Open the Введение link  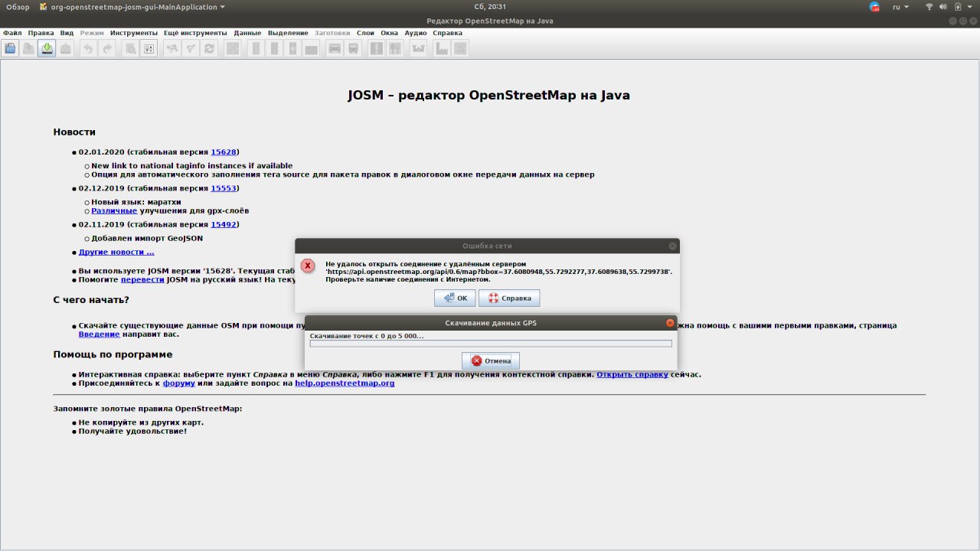pyautogui.click(x=99, y=334)
